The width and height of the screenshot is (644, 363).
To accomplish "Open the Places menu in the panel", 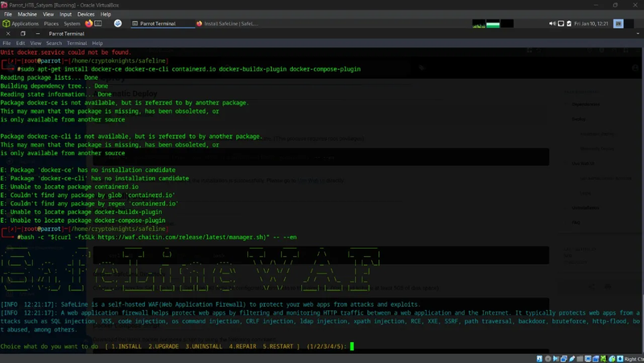I will pyautogui.click(x=51, y=23).
